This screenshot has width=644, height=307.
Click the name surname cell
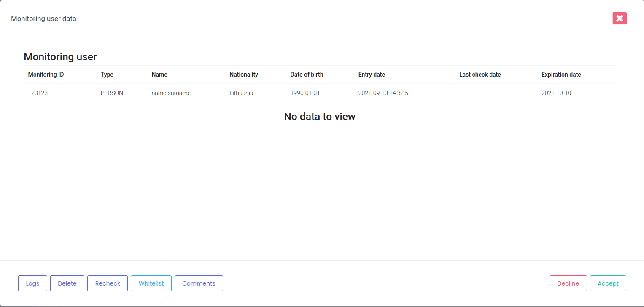171,93
